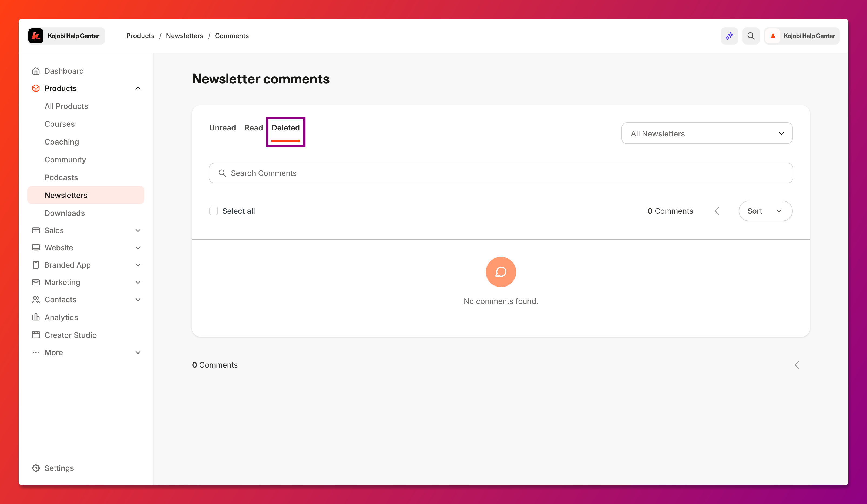Open Kajabi Help Center account menu
Screen dimensions: 867x504
pos(802,36)
